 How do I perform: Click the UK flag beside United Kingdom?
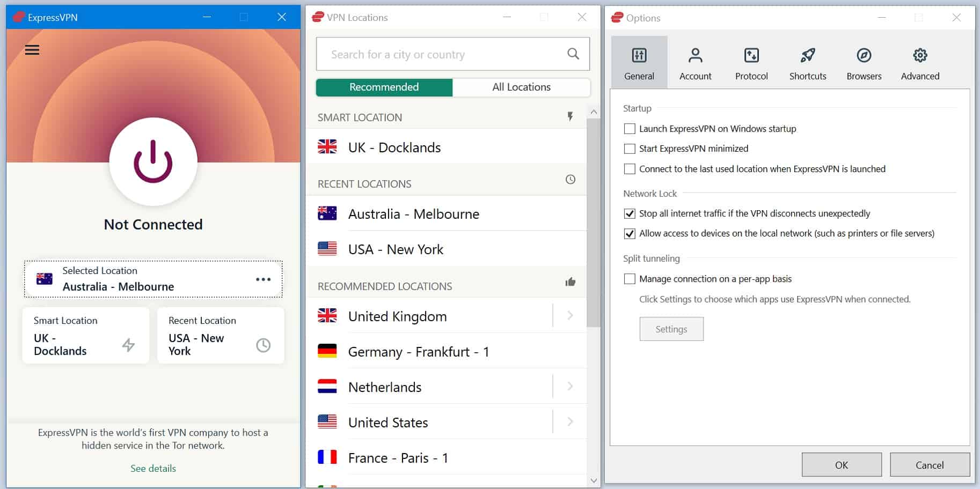327,315
